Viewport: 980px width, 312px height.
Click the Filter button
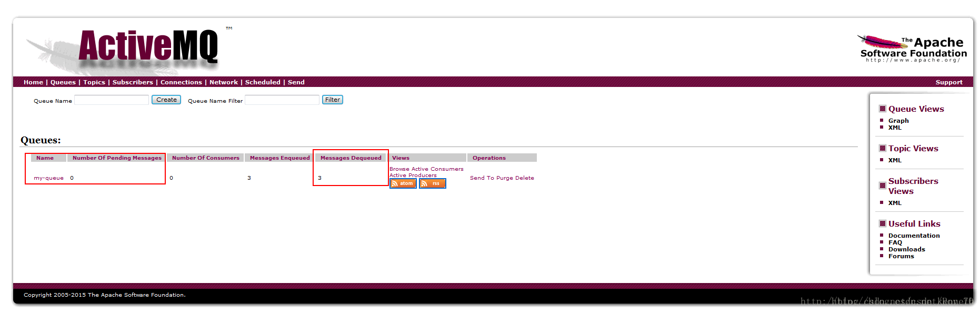pyautogui.click(x=333, y=100)
